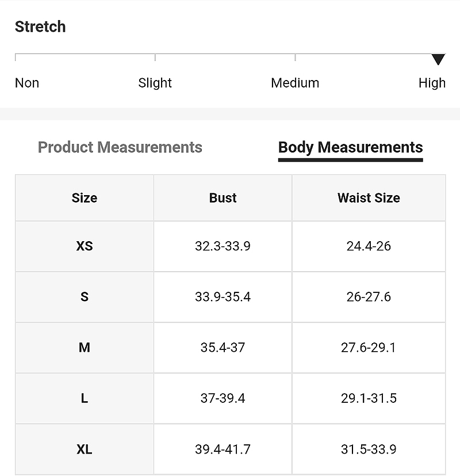Select the L size row label
Screen dimensions: 460x476
[85, 398]
